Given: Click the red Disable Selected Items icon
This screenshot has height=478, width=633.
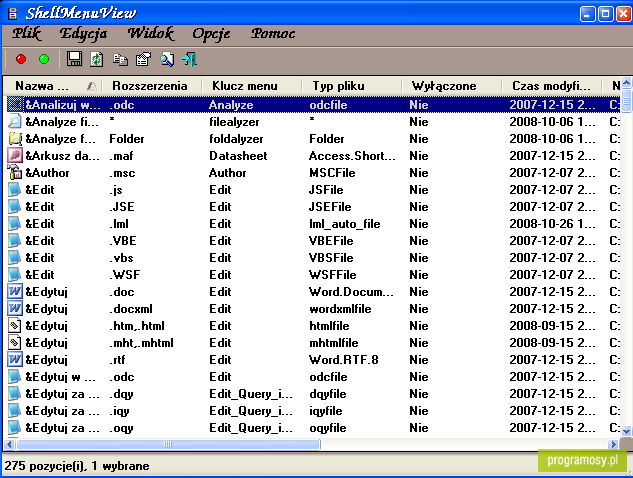Looking at the screenshot, I should tap(21, 59).
